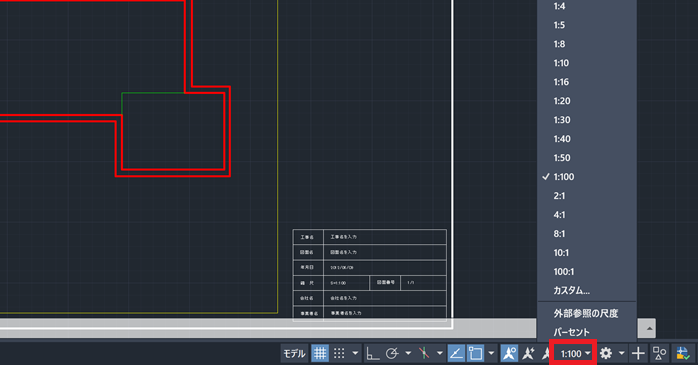This screenshot has height=365, width=698.
Task: Toggle polar tracking icon
Action: click(392, 353)
